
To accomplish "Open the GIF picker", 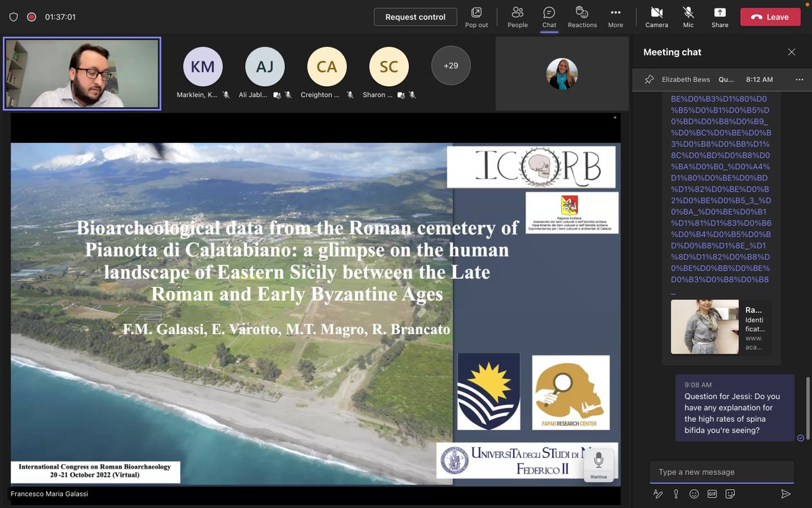I will point(712,494).
